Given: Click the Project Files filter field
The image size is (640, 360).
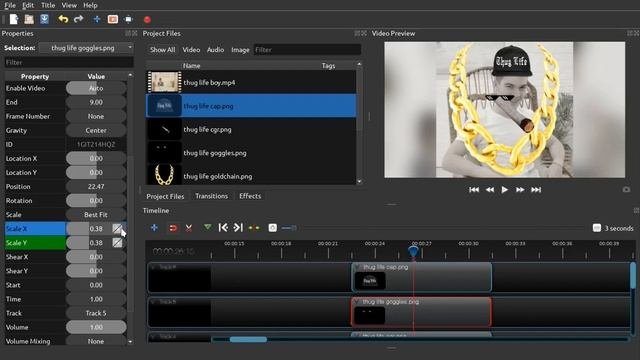Looking at the screenshot, I should click(x=307, y=50).
